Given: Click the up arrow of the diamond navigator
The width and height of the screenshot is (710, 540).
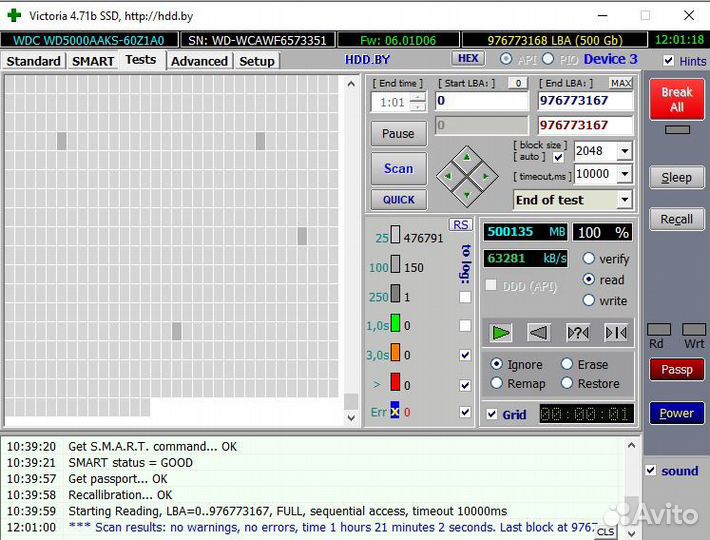Looking at the screenshot, I should click(x=467, y=158).
